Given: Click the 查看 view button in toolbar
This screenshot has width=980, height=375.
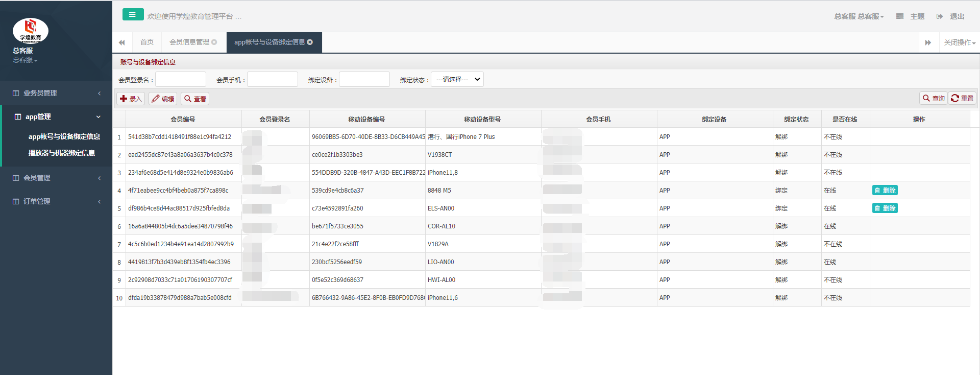Looking at the screenshot, I should (195, 99).
